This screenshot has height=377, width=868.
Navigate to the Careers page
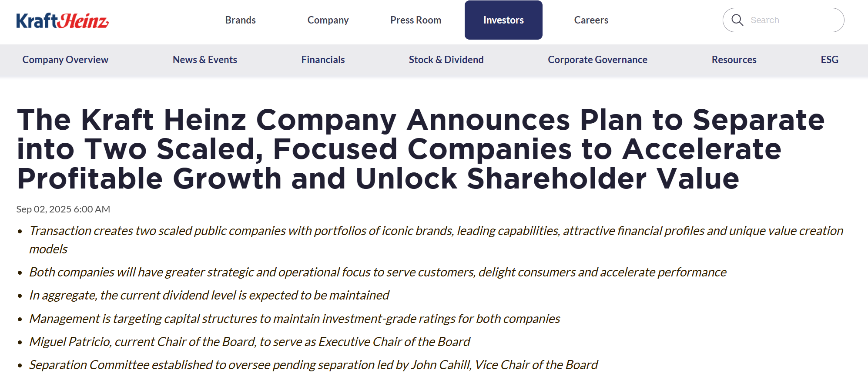tap(591, 20)
